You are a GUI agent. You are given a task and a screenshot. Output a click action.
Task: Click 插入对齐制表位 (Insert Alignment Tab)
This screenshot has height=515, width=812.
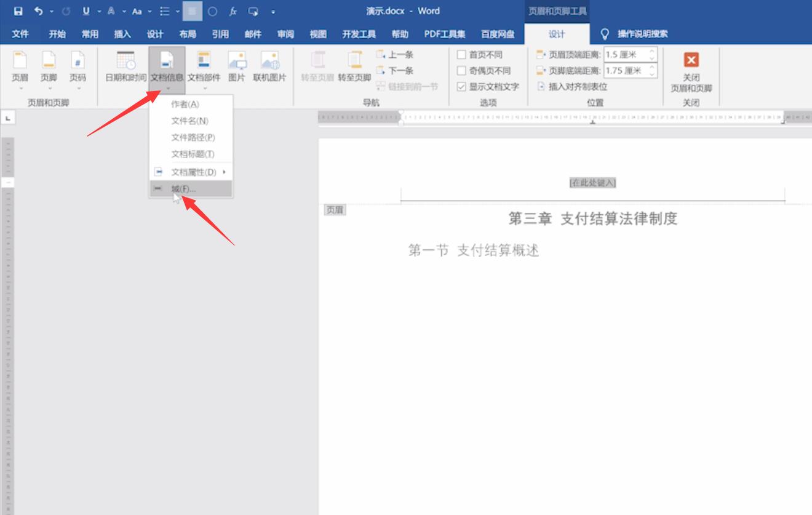[x=572, y=87]
